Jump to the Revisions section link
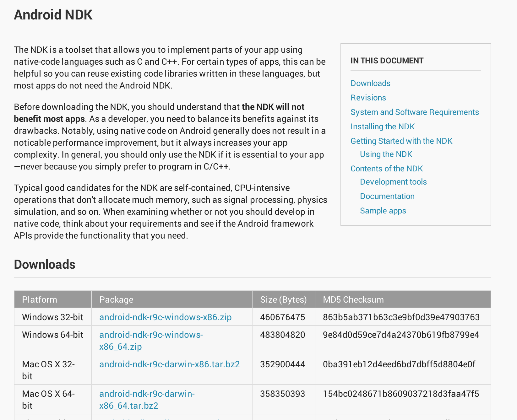The width and height of the screenshot is (517, 420). 368,98
